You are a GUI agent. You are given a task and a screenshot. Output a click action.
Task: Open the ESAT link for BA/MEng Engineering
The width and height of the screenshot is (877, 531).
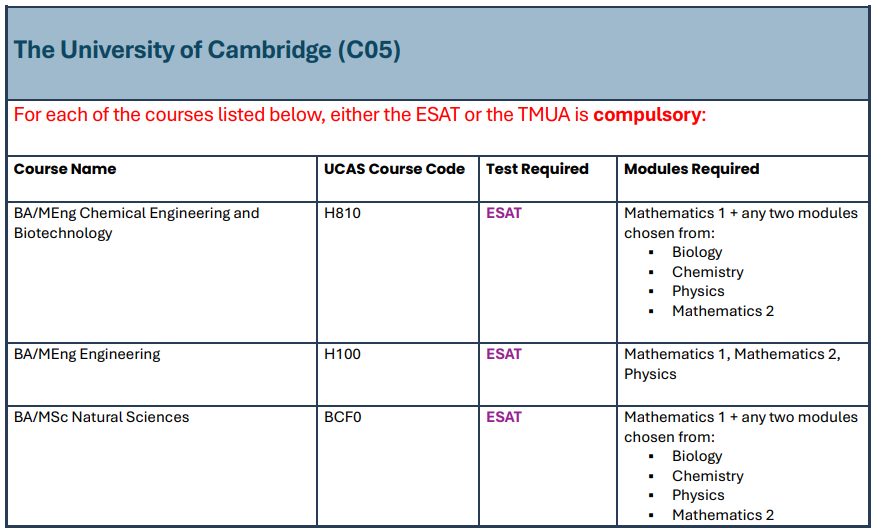[504, 354]
